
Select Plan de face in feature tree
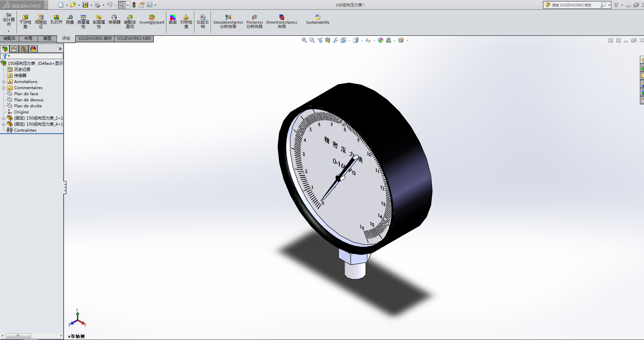[26, 94]
